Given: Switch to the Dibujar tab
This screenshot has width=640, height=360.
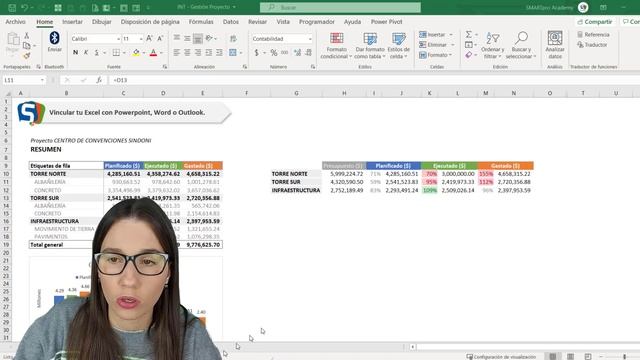Looking at the screenshot, I should 102,22.
